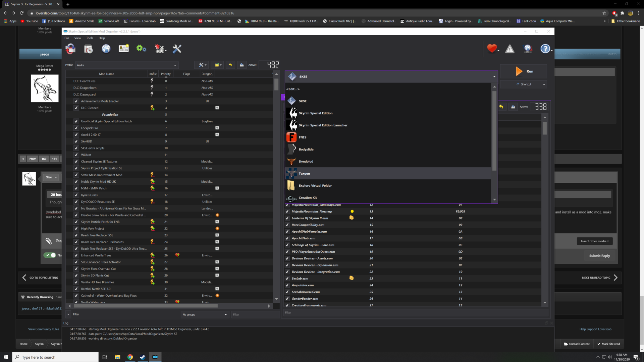644x362 pixels.
Task: Toggle the Lockpick Pro mod checkbox
Action: click(x=76, y=128)
